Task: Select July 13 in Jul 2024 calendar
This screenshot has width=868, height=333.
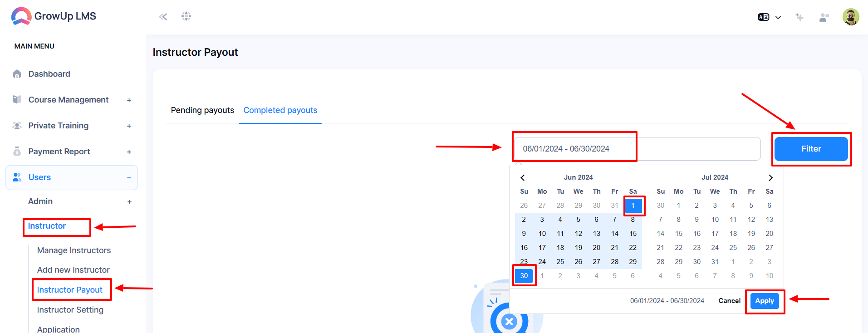Action: [770, 220]
